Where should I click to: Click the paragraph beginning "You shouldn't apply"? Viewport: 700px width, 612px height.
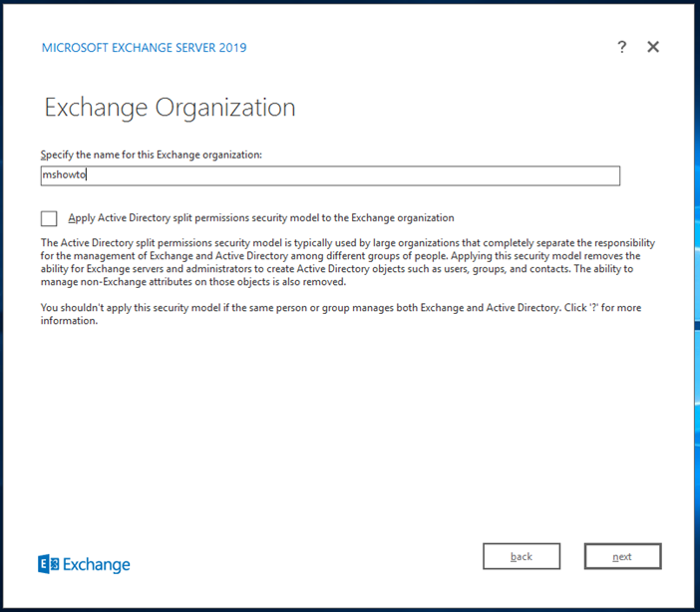pyautogui.click(x=341, y=314)
